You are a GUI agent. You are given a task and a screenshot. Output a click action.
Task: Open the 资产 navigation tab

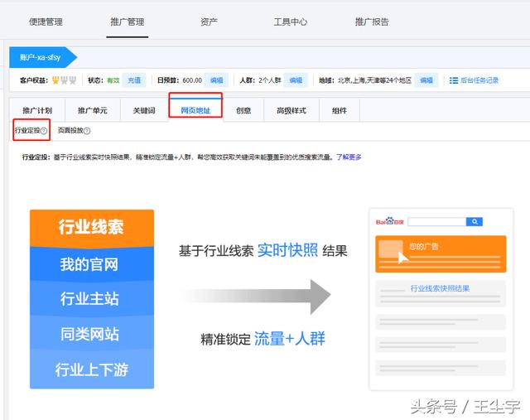[209, 22]
